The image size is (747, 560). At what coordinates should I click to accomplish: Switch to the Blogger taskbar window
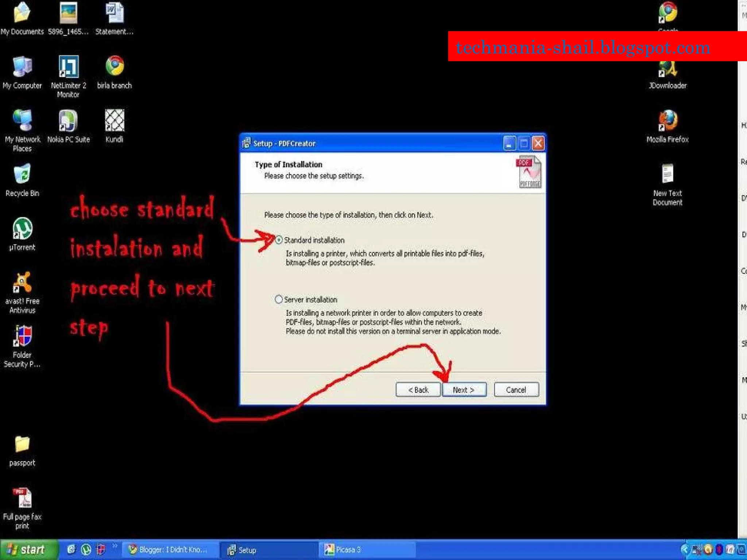[170, 549]
